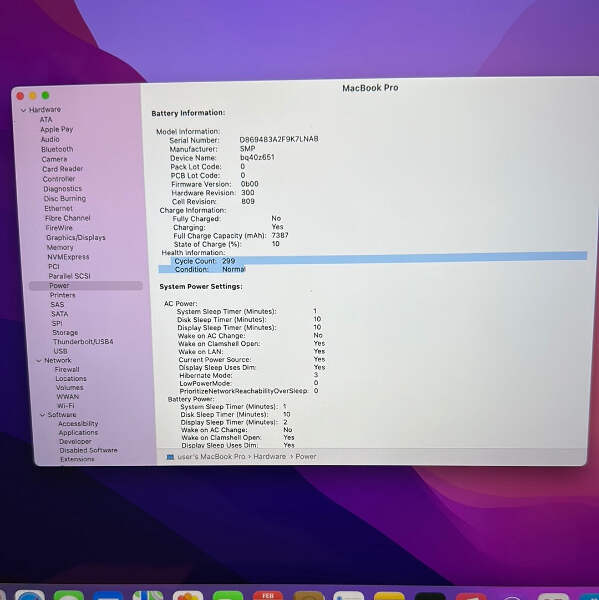Screen dimensions: 599x600
Task: Select SPI in the sidebar
Action: pos(57,324)
